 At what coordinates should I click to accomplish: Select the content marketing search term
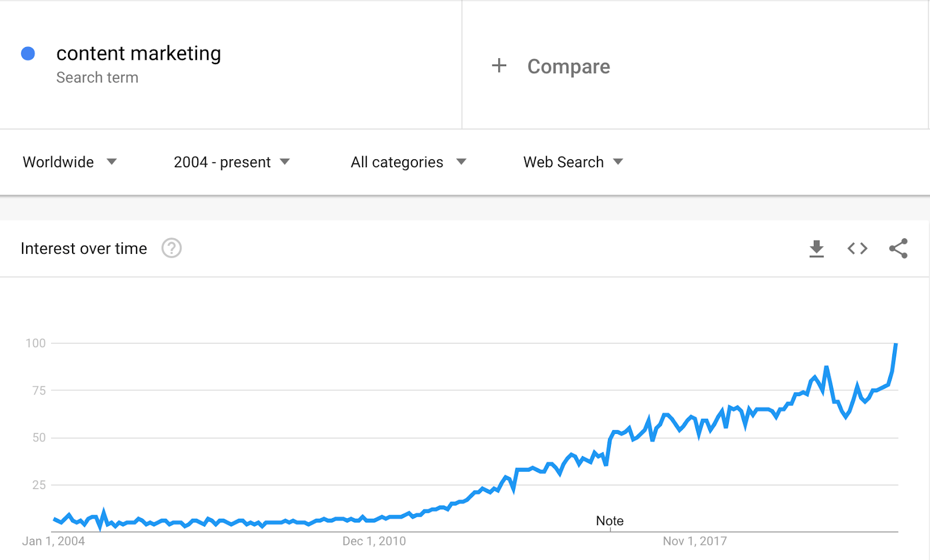click(x=138, y=53)
